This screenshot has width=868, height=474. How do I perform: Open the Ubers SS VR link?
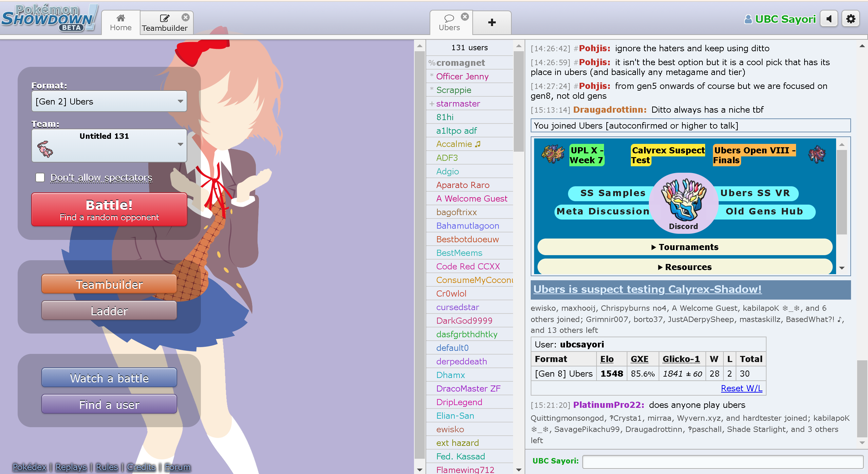pyautogui.click(x=755, y=193)
